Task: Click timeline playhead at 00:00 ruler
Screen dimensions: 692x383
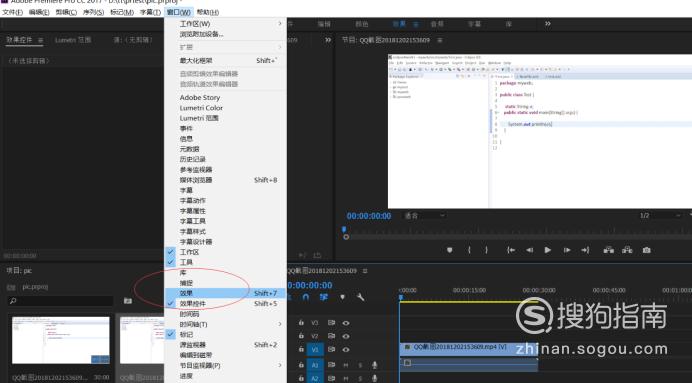Action: pyautogui.click(x=401, y=297)
